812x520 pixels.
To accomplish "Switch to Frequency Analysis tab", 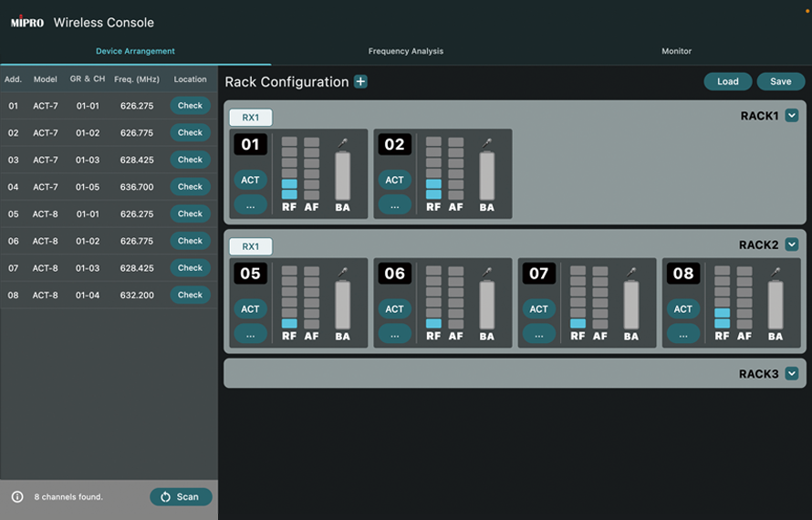I will (405, 51).
